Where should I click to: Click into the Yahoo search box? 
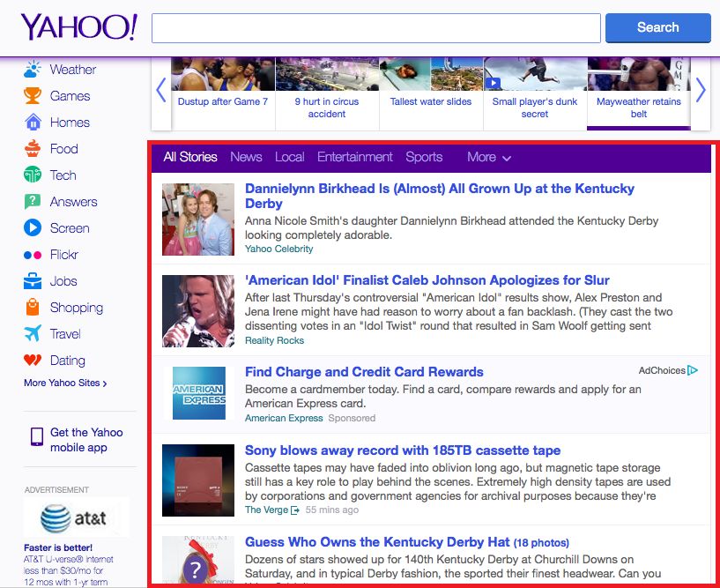[376, 28]
